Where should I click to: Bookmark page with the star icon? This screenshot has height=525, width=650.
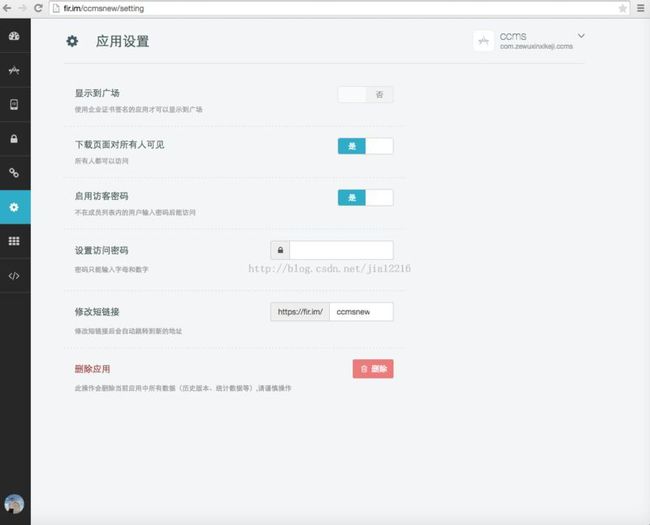coord(622,8)
